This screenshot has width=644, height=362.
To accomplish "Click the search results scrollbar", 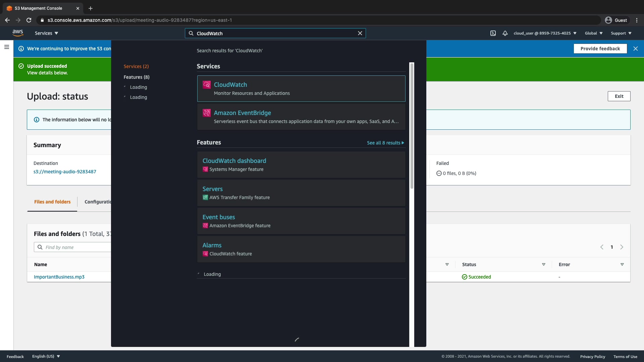I will pyautogui.click(x=412, y=126).
